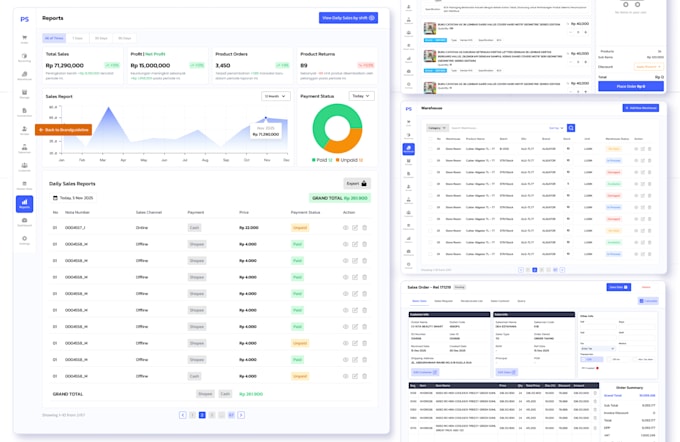Open the Today, 5 Nov 2025 date picker
This screenshot has width=680, height=442.
tap(73, 198)
